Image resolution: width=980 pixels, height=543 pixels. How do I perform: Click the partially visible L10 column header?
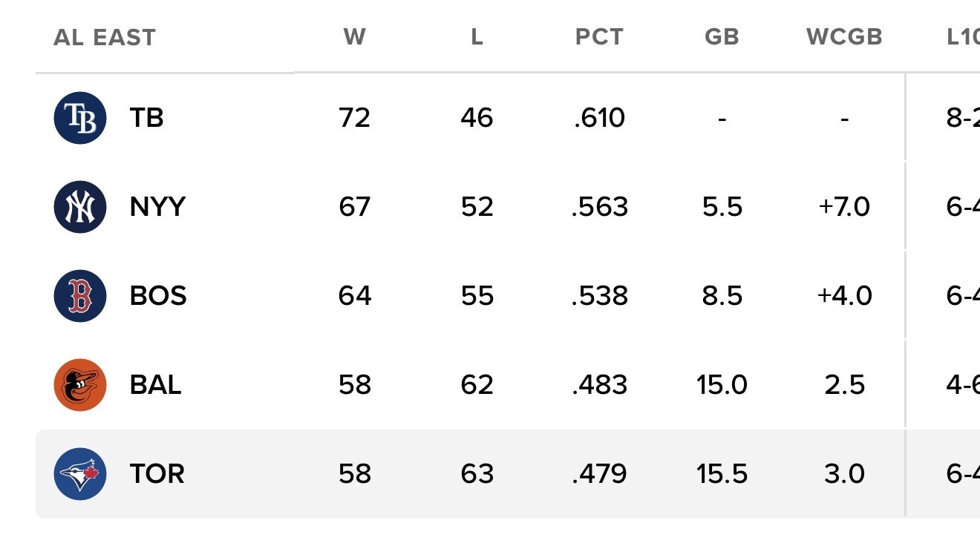coord(963,37)
